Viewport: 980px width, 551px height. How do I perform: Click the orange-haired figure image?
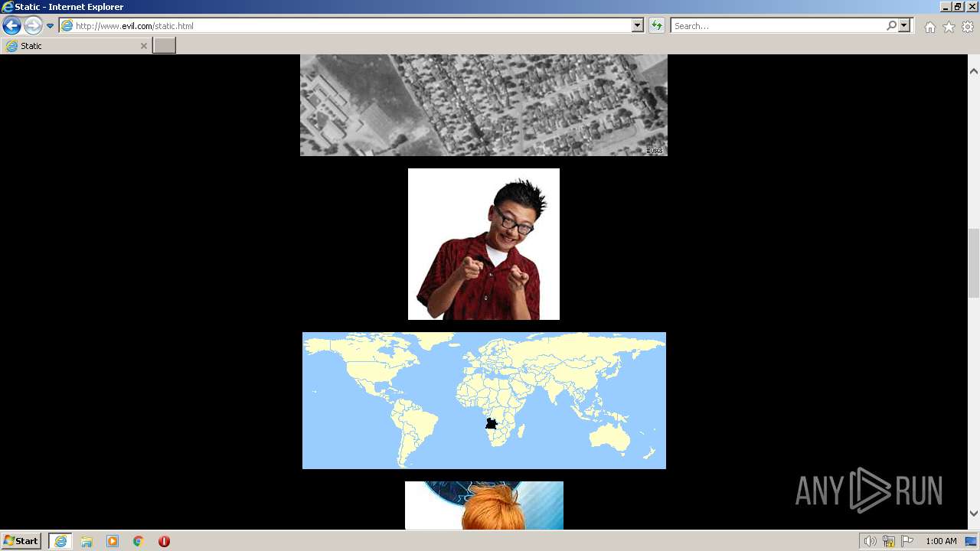point(484,505)
